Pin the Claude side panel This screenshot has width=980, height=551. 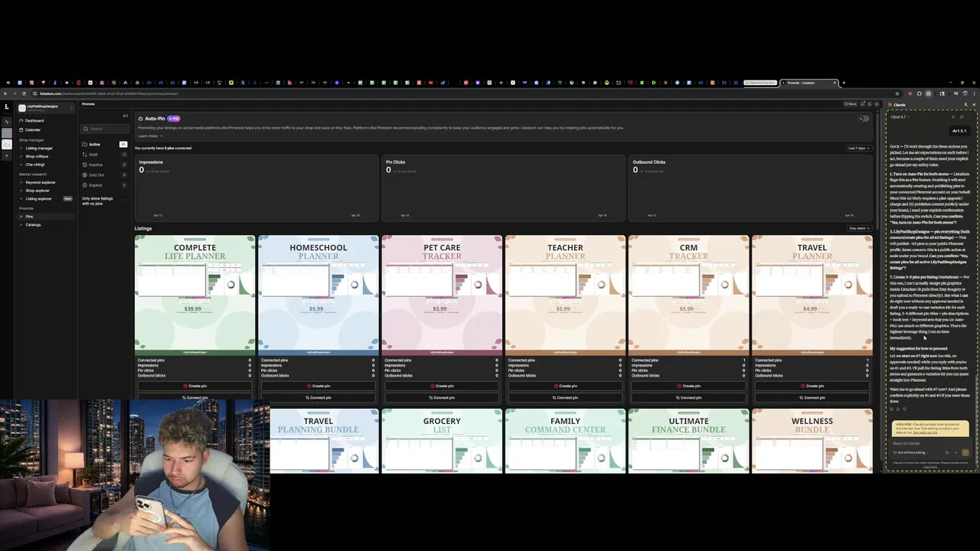coord(965,104)
